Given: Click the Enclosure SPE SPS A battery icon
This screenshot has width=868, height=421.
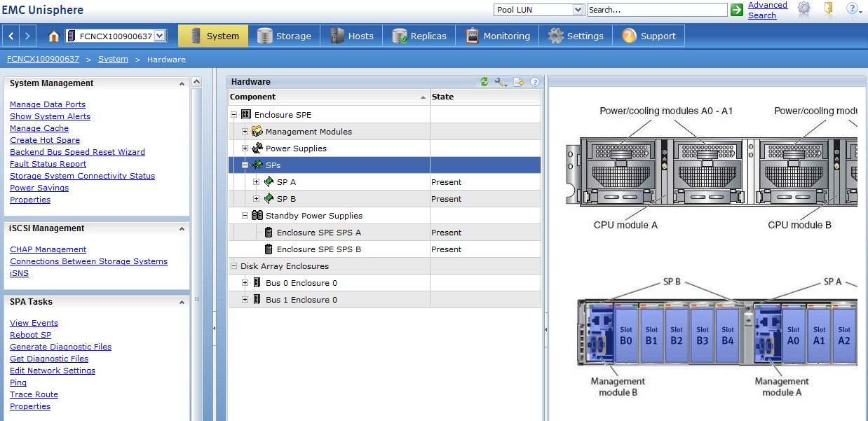Looking at the screenshot, I should (269, 232).
